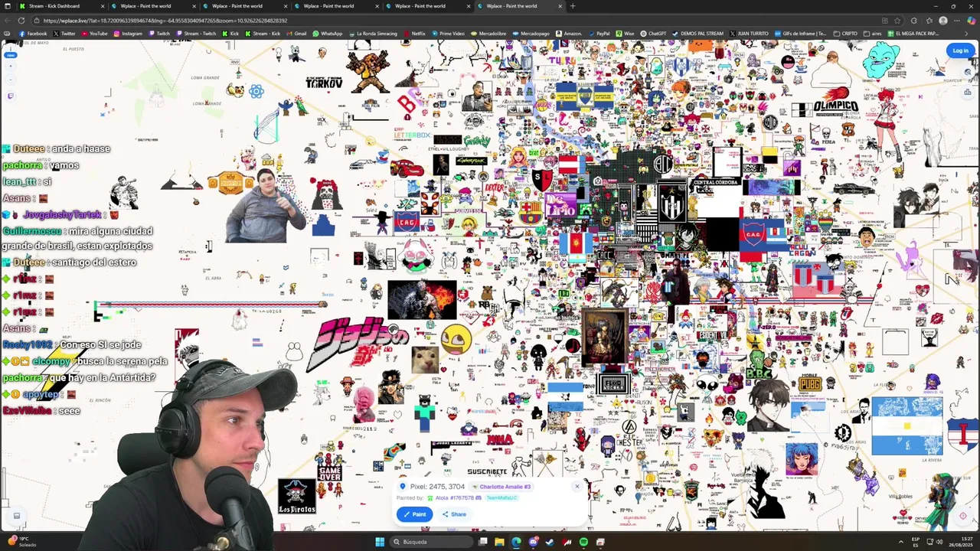Open the Gmail bookmark
The width and height of the screenshot is (980, 551).
(x=296, y=34)
